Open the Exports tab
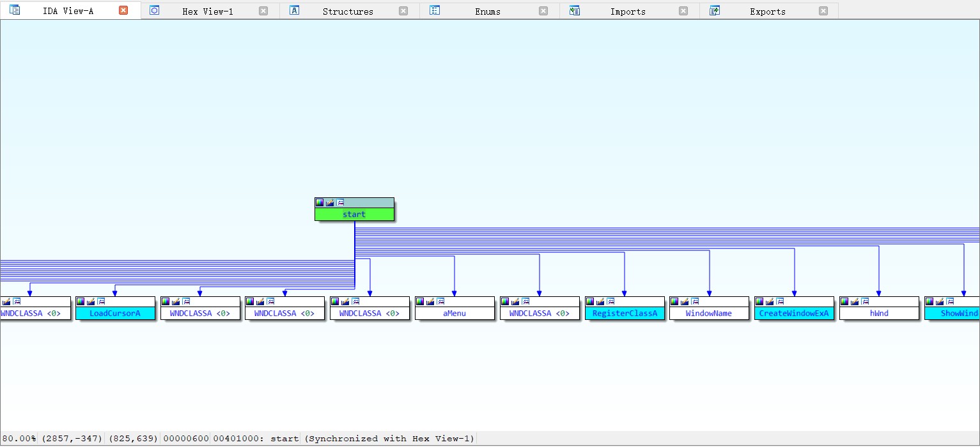 pos(768,11)
